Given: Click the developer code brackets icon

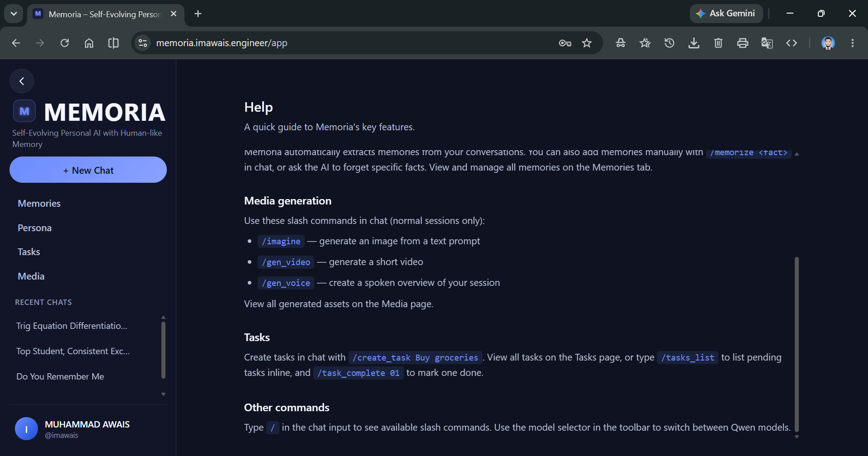Looking at the screenshot, I should click(x=791, y=43).
